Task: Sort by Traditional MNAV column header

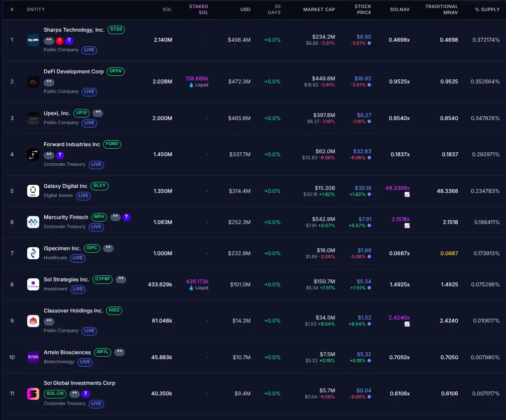Action: [x=442, y=10]
